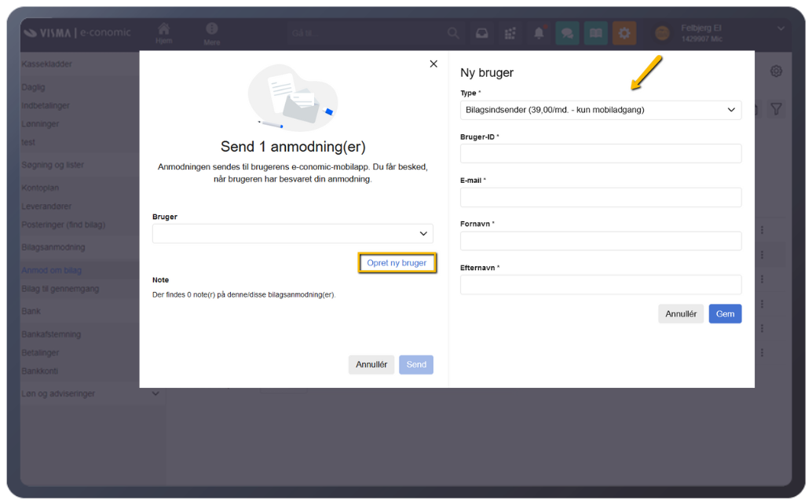Open the chat bubbles icon
The width and height of the screenshot is (812, 504).
coord(567,34)
